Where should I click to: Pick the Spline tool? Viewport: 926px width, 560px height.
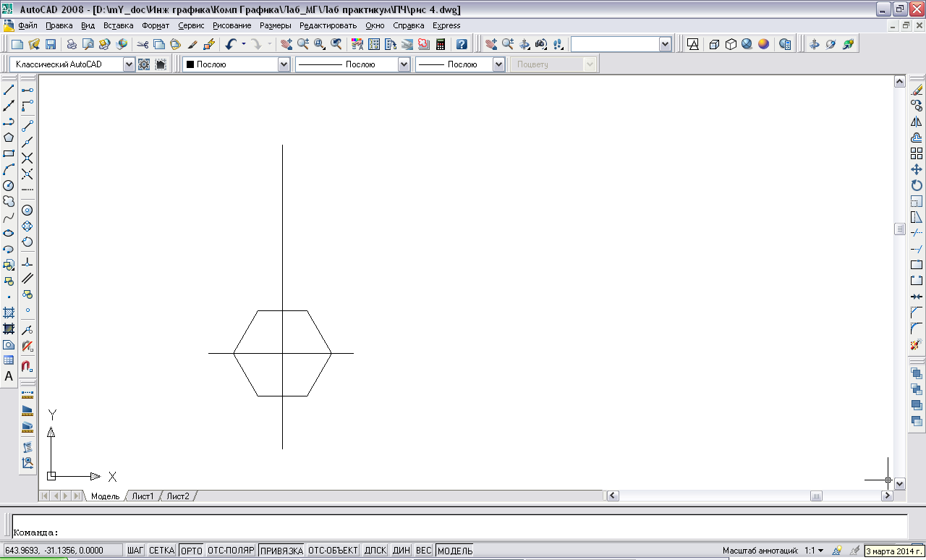click(9, 217)
